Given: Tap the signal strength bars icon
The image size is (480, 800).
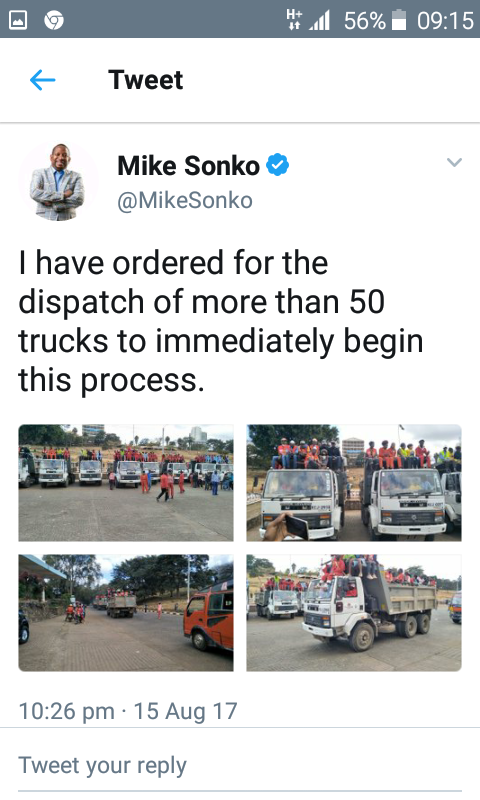Looking at the screenshot, I should tap(320, 21).
